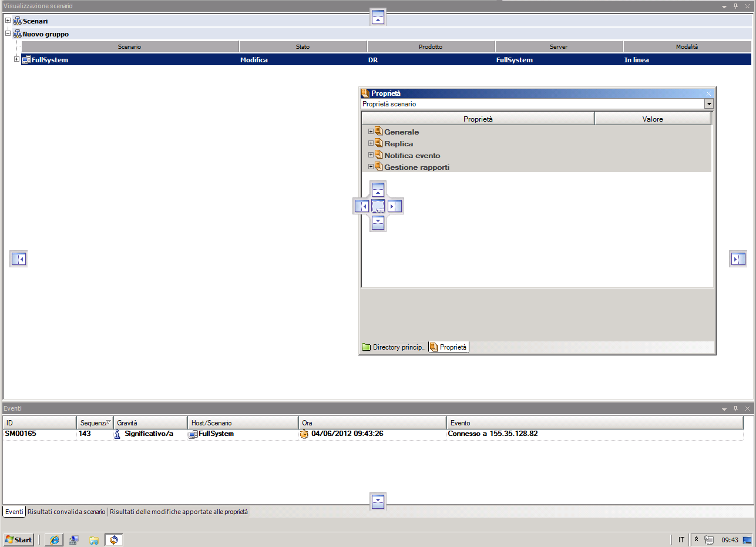Collapse the Nuovo gruppo tree group
756x547 pixels.
pos(8,34)
